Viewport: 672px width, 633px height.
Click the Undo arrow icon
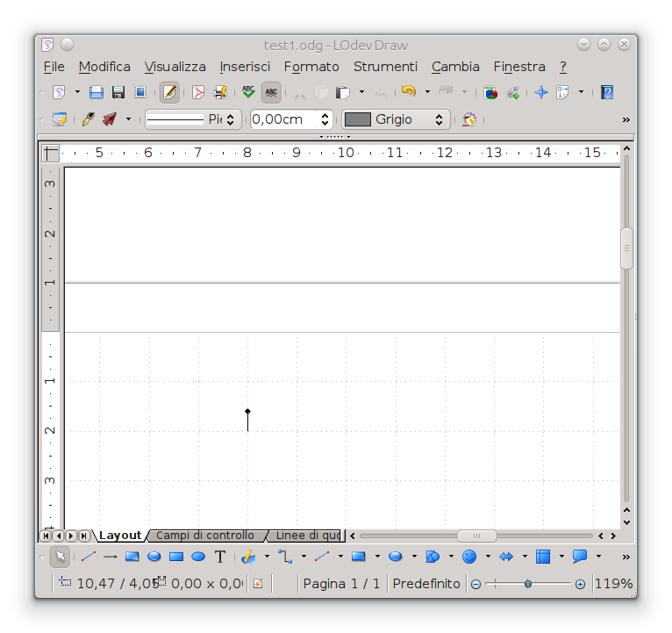point(408,92)
